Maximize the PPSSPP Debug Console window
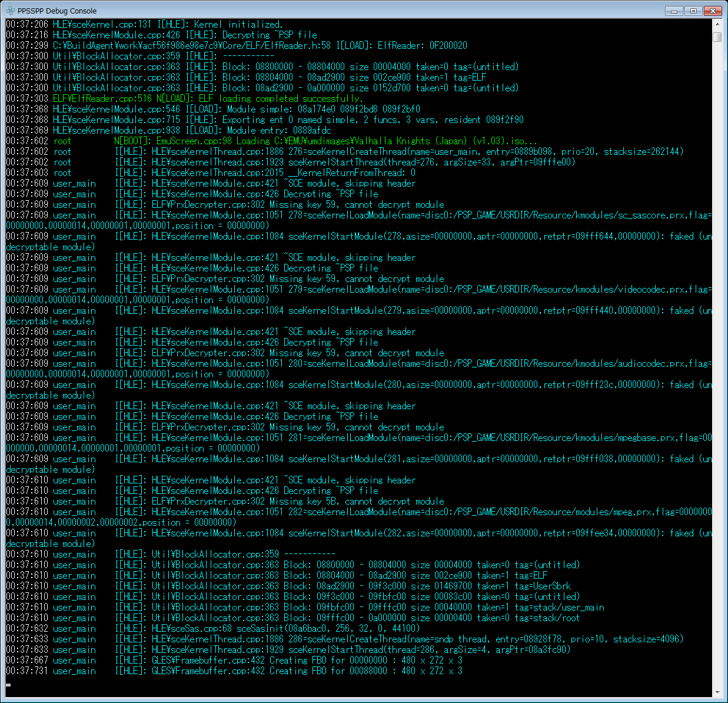This screenshot has width=728, height=703. pyautogui.click(x=693, y=11)
